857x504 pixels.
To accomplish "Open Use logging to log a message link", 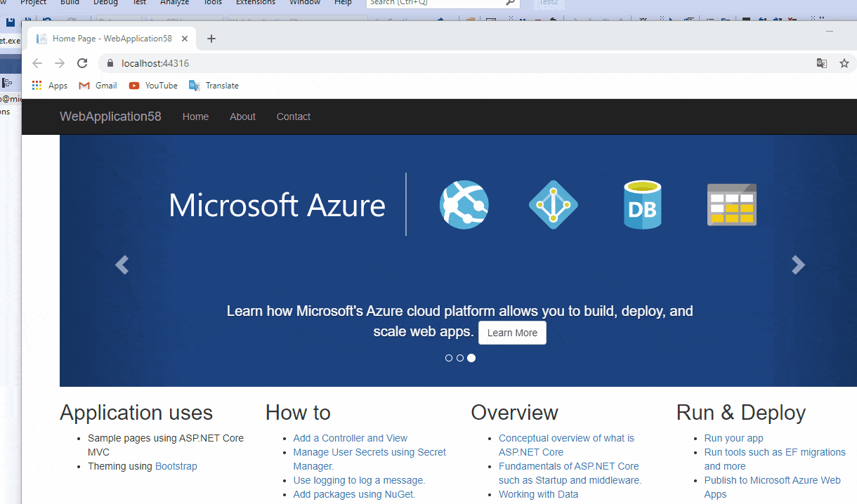I will (x=360, y=480).
